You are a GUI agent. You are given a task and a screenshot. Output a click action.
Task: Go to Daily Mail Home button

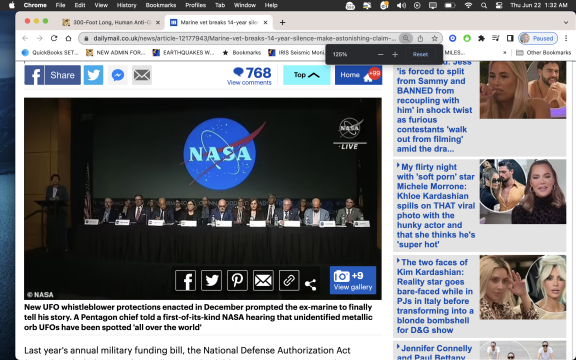pos(358,75)
